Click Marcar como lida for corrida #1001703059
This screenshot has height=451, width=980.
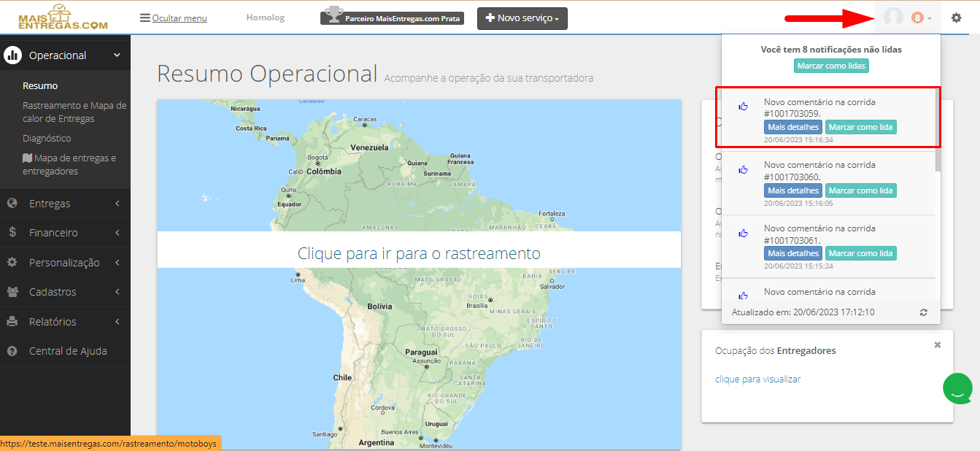(x=861, y=127)
